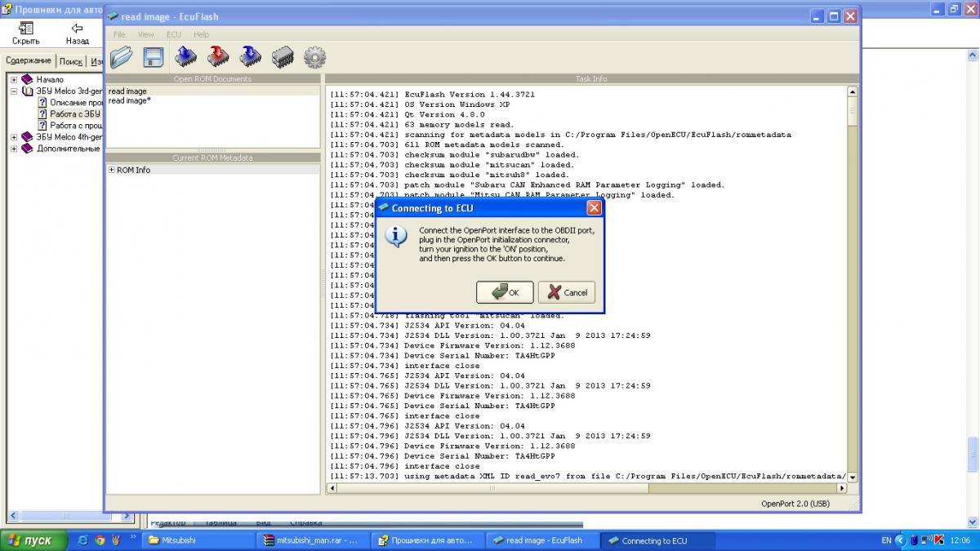Click the Read from ECU chip icon
Viewport: 980px width, 551px height.
click(185, 56)
